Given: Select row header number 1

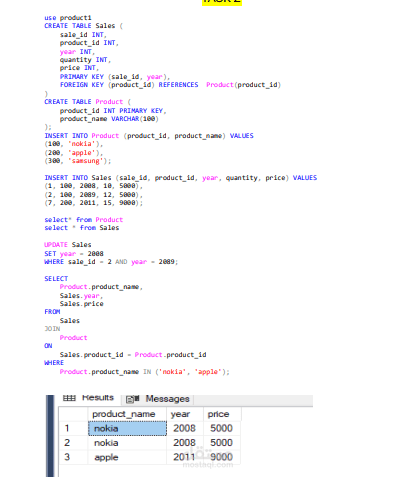Looking at the screenshot, I should (73, 428).
